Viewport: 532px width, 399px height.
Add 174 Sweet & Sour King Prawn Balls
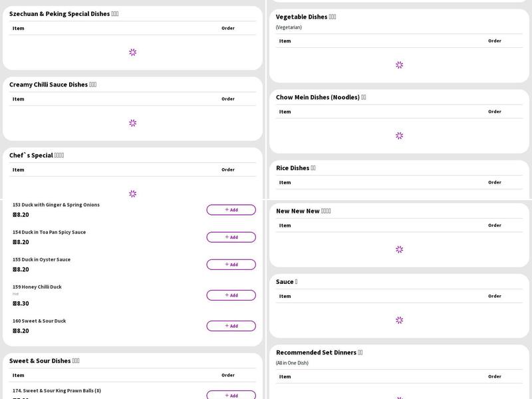231,395
